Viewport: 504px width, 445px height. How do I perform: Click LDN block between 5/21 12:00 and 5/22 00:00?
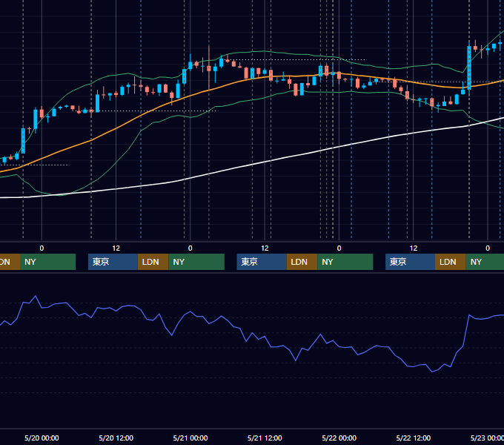tap(302, 262)
